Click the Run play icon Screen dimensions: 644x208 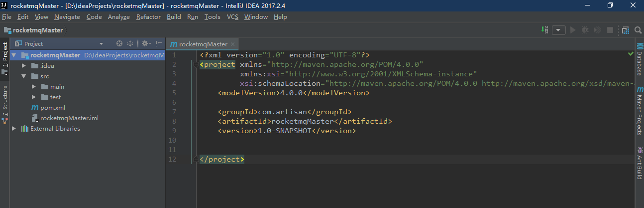coord(573,30)
